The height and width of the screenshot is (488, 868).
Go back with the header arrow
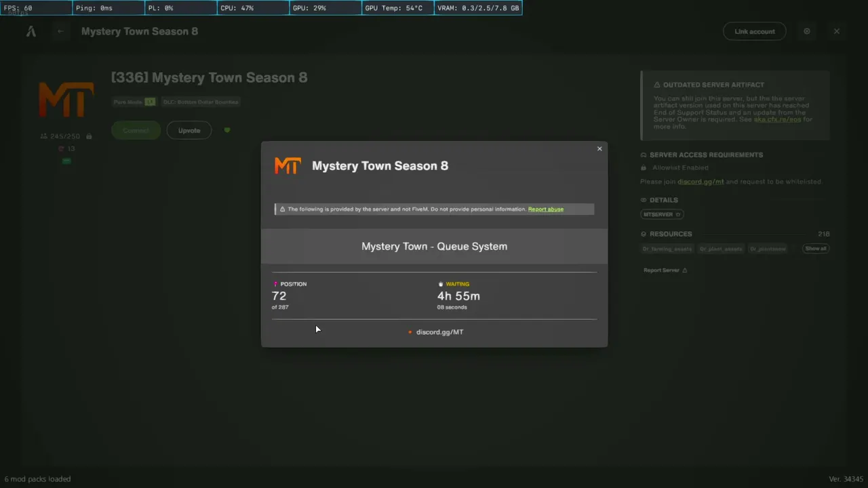60,31
